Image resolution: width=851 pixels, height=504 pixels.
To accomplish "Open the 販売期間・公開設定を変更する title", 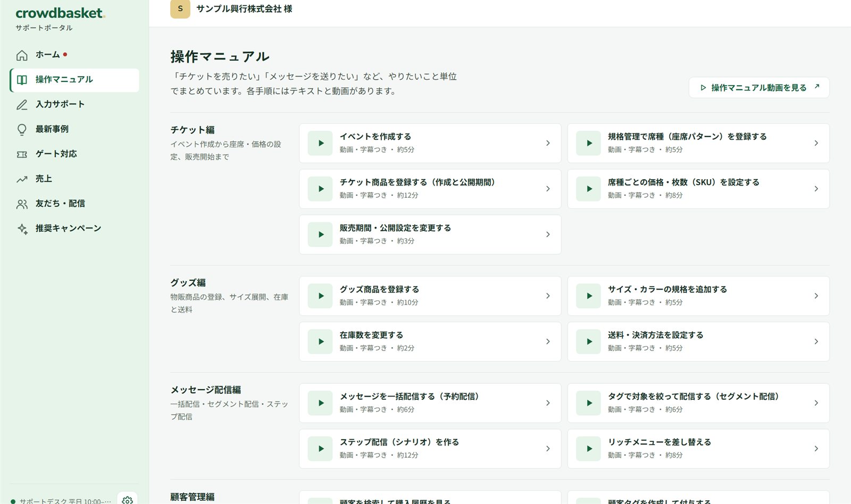I will 395,228.
